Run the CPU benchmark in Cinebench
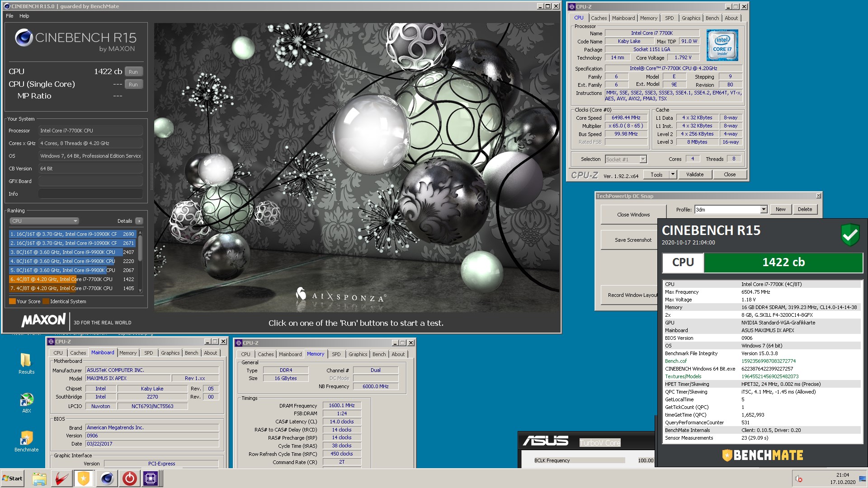 coord(133,72)
